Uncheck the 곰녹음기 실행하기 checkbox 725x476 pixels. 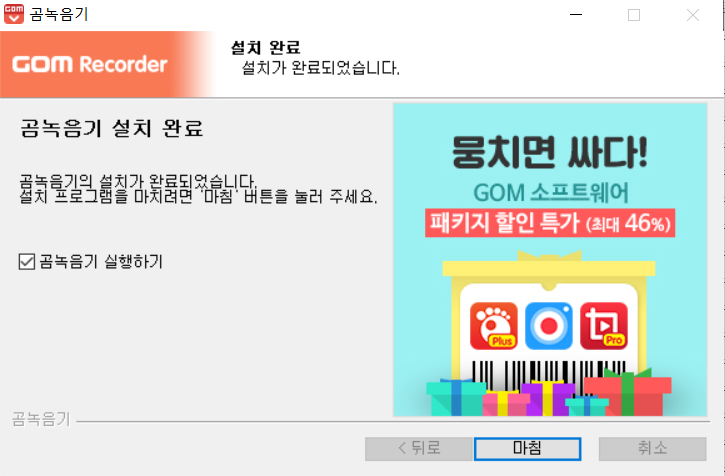[26, 261]
